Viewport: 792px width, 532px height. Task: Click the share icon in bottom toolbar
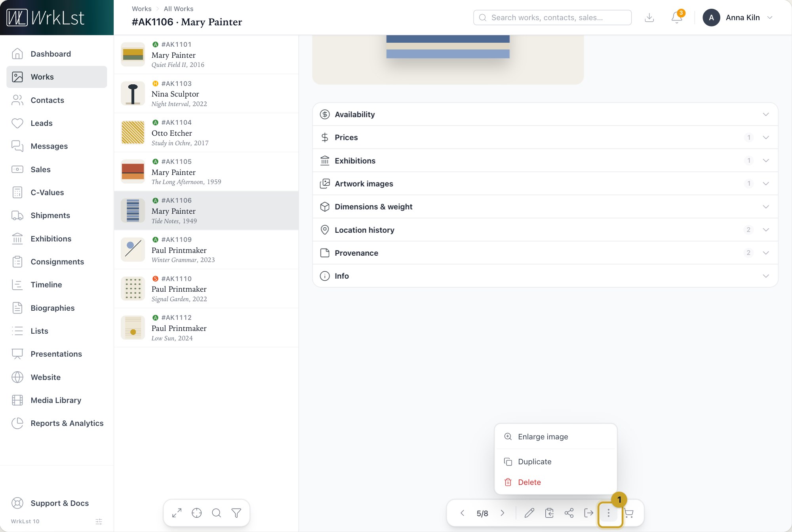569,513
